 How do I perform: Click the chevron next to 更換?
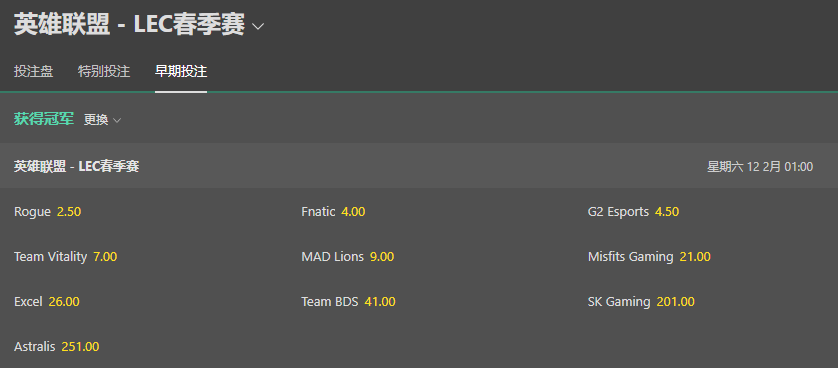pos(117,121)
